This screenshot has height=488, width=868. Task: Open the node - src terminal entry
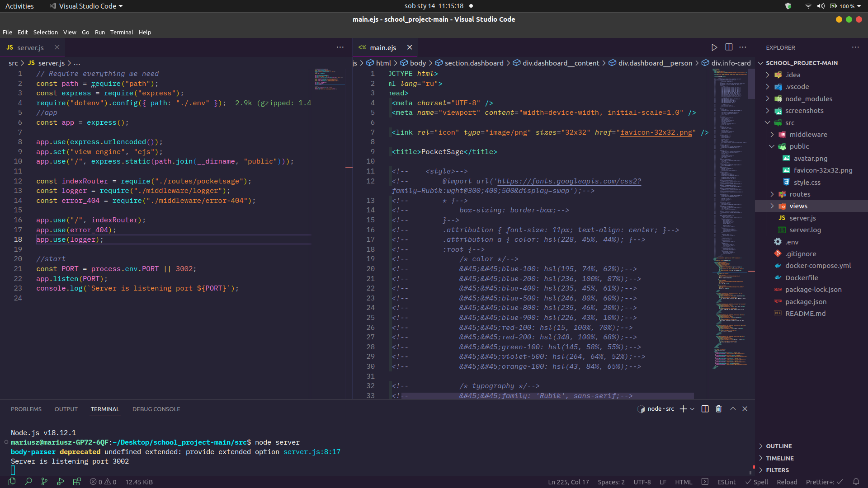pos(656,409)
